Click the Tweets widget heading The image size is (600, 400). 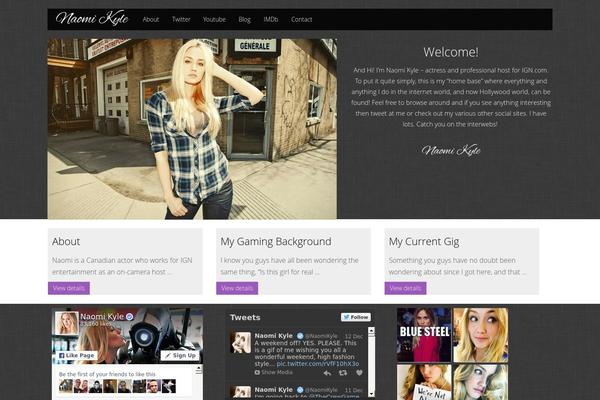245,317
